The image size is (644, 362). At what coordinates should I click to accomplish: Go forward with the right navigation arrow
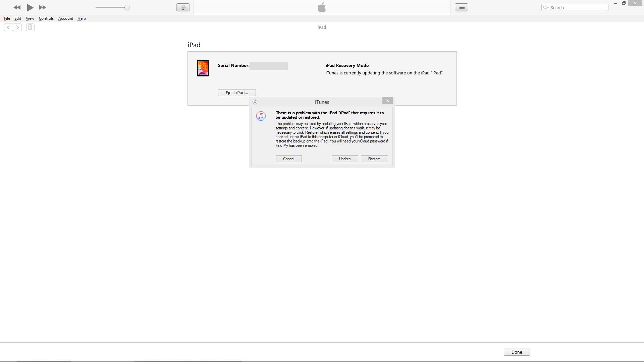coord(17,27)
